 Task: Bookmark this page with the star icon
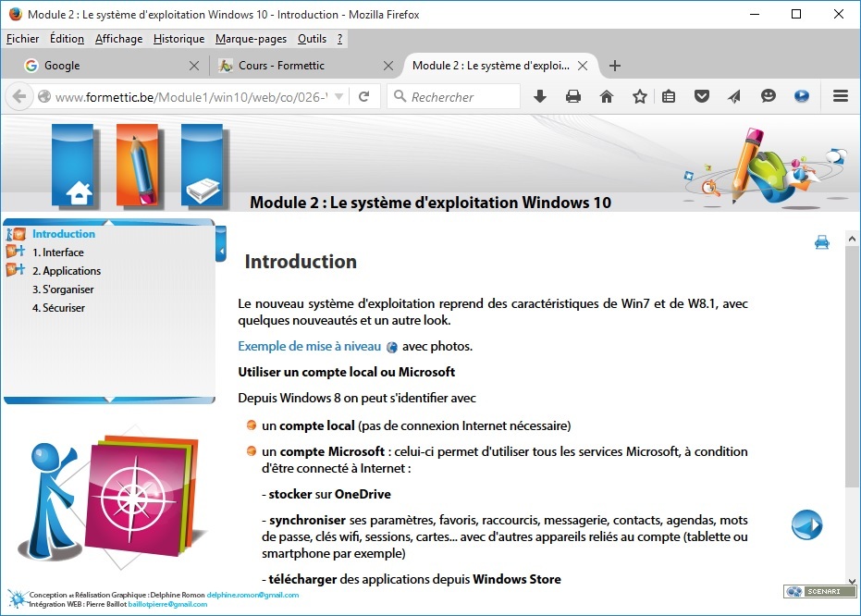(639, 96)
